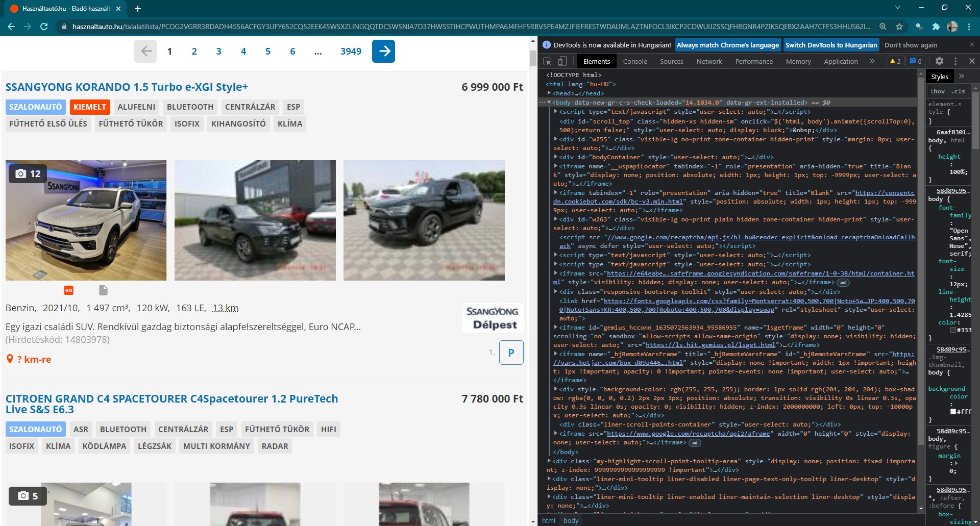
Task: Open DevTools customize three-dot menu
Action: tap(955, 61)
